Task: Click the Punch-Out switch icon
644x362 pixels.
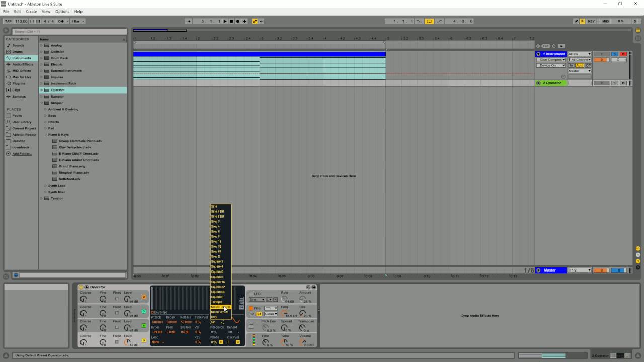Action: coord(439,21)
